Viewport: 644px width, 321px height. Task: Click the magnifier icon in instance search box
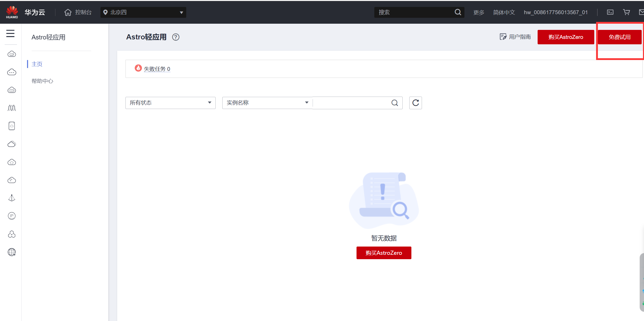coord(394,103)
